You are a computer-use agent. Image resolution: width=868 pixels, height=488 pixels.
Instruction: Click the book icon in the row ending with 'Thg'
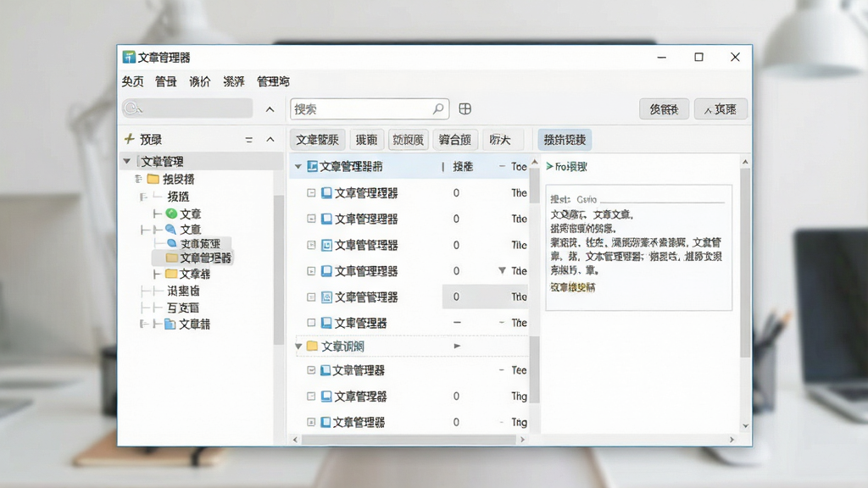(x=326, y=396)
